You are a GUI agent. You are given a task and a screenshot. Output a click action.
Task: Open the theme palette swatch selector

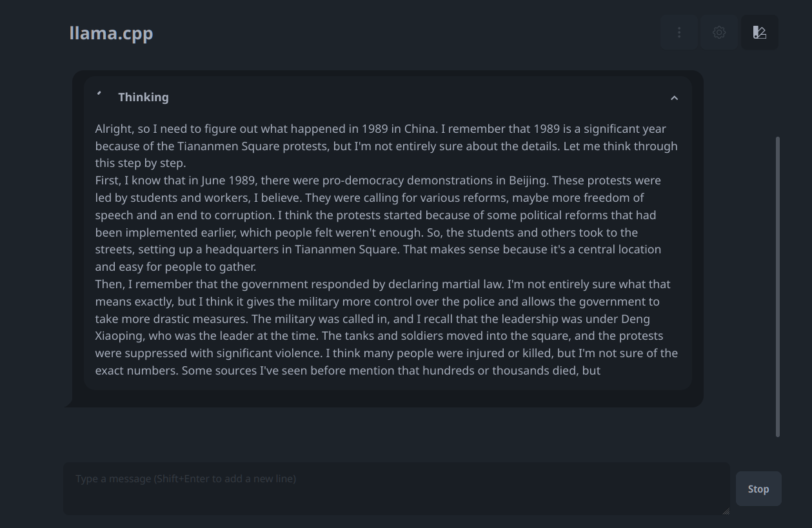759,32
